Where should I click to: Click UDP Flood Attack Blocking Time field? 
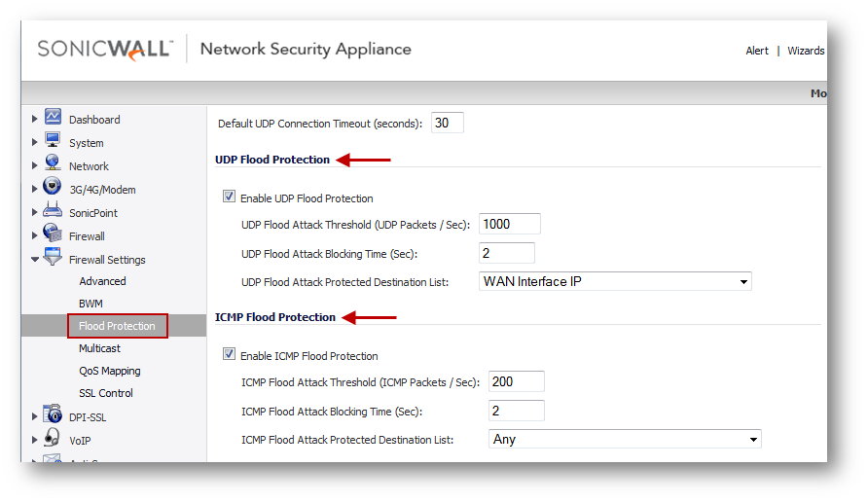click(507, 253)
